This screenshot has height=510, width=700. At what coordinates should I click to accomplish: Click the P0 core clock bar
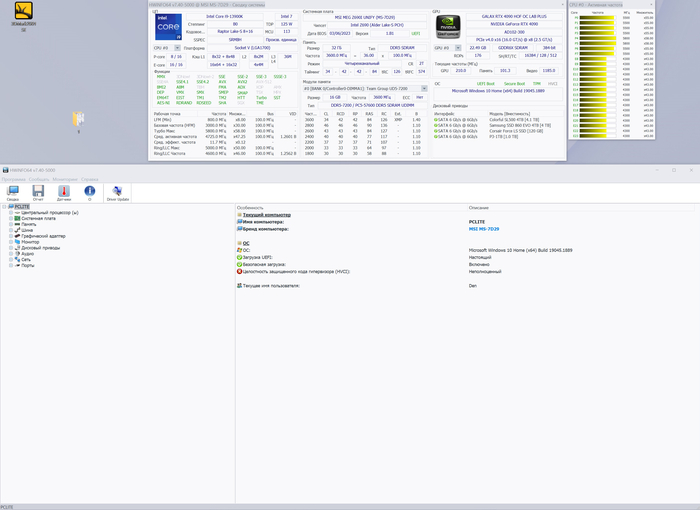click(x=600, y=17)
